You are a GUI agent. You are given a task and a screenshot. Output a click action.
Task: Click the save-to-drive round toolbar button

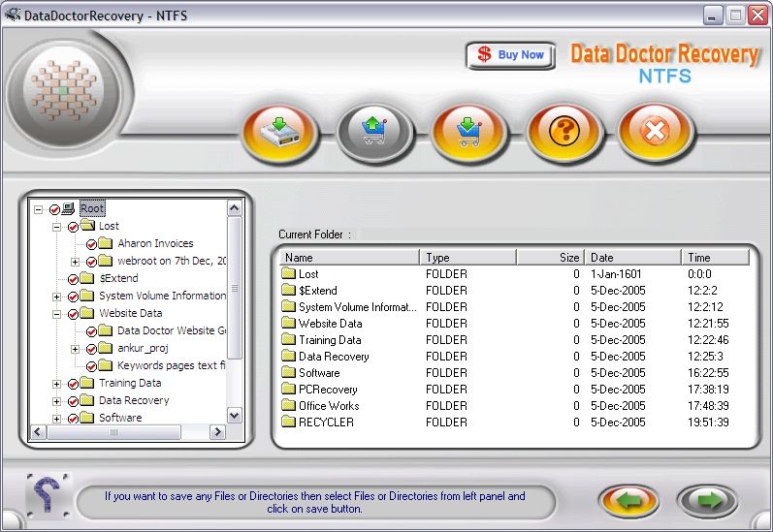pyautogui.click(x=279, y=133)
